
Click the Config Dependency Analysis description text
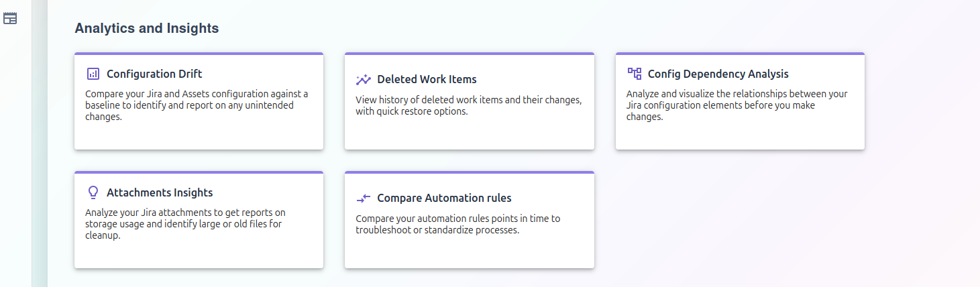coord(737,105)
